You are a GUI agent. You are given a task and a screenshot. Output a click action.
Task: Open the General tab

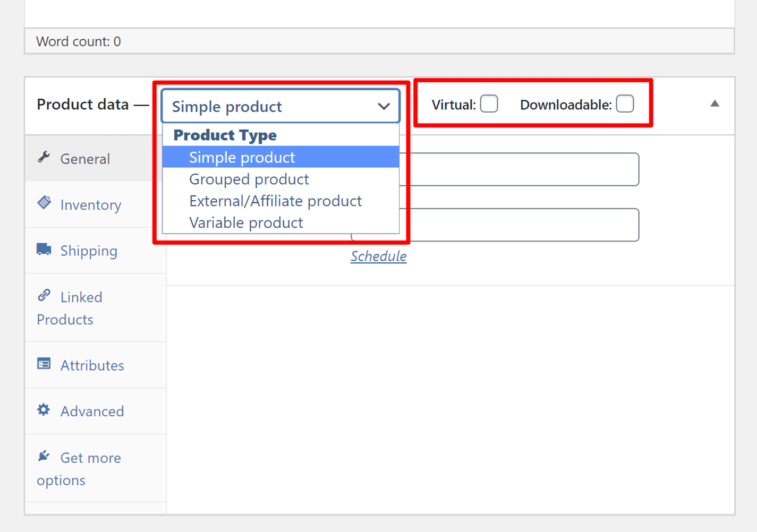tap(95, 159)
